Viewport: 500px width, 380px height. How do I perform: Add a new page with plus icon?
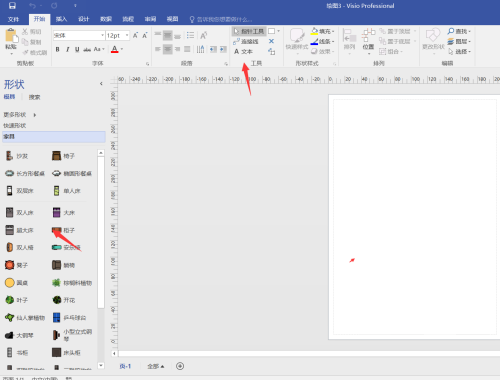[x=180, y=366]
